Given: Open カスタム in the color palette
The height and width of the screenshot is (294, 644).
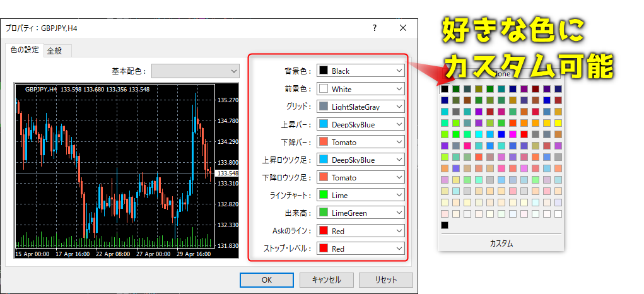Looking at the screenshot, I should [x=501, y=243].
